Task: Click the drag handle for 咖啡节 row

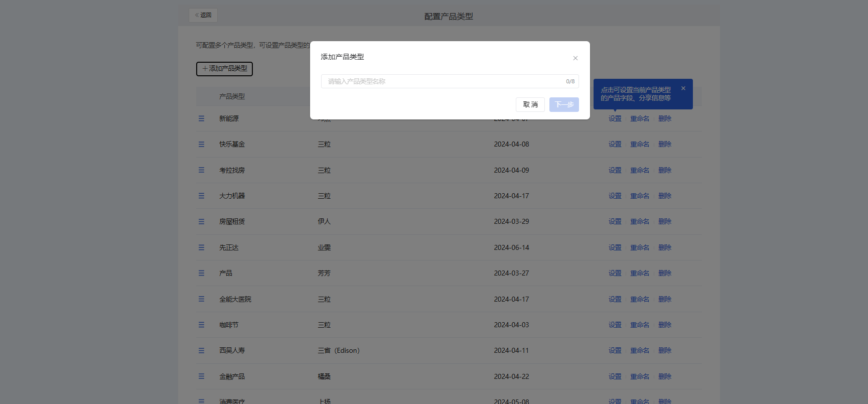Action: (201, 325)
